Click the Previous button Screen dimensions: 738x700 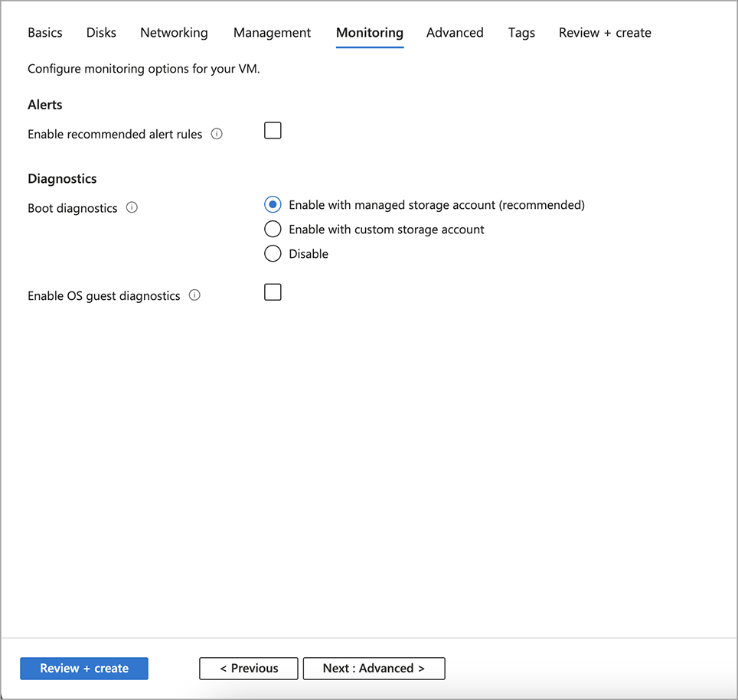click(x=249, y=669)
